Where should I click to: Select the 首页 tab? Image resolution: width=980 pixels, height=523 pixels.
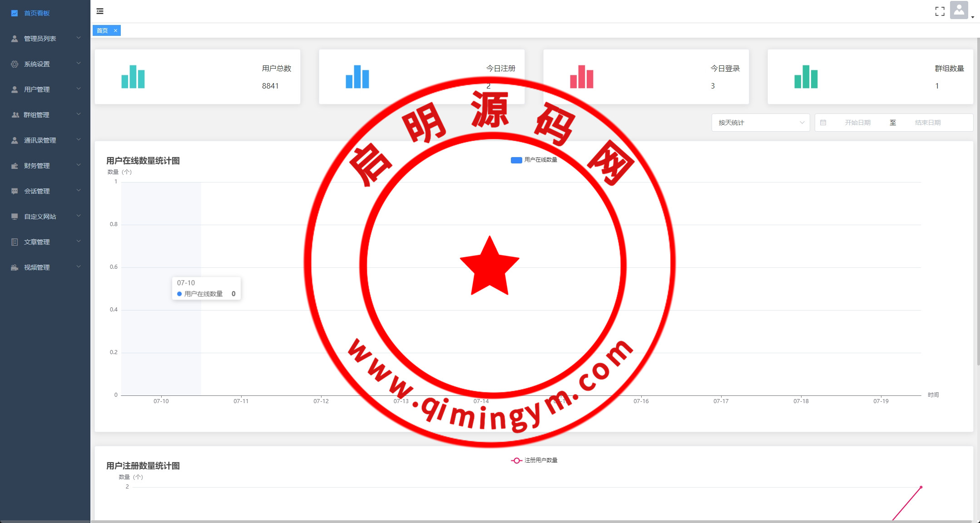(x=102, y=30)
